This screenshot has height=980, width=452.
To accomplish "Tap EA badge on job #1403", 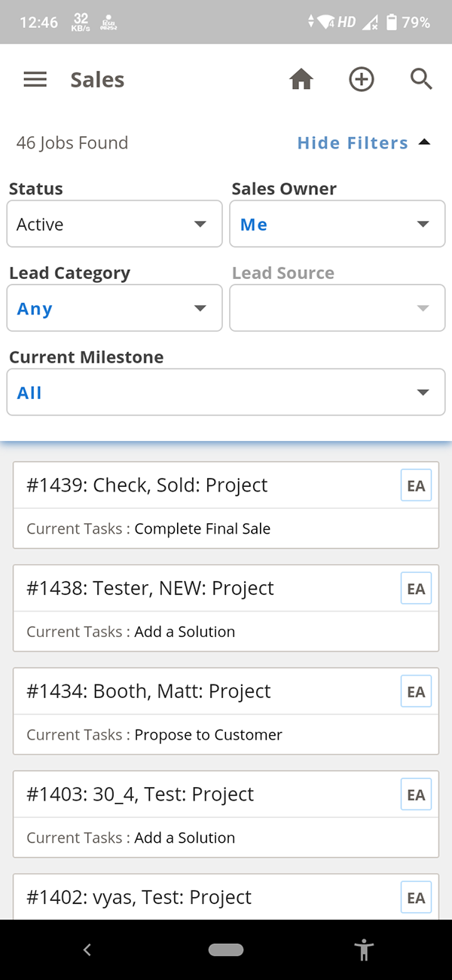I will pos(416,795).
